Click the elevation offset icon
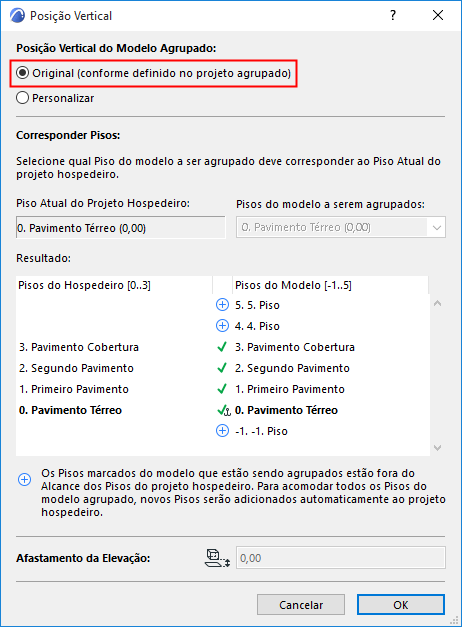 pos(218,558)
